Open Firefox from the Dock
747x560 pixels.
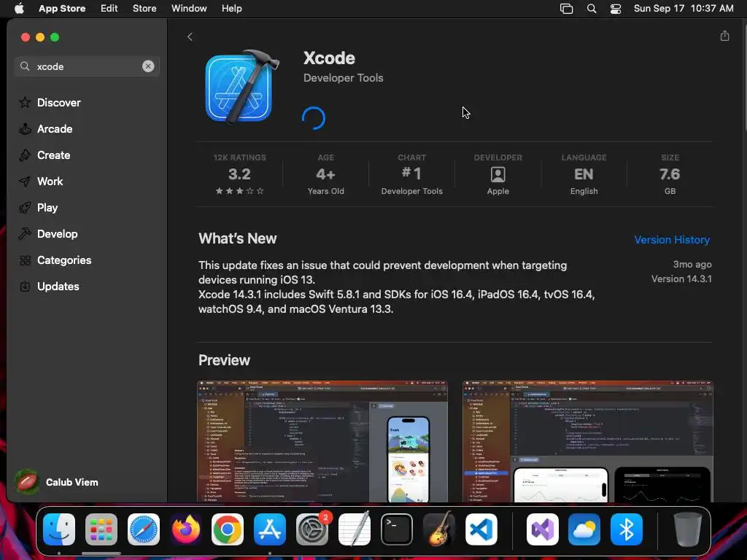click(x=185, y=529)
